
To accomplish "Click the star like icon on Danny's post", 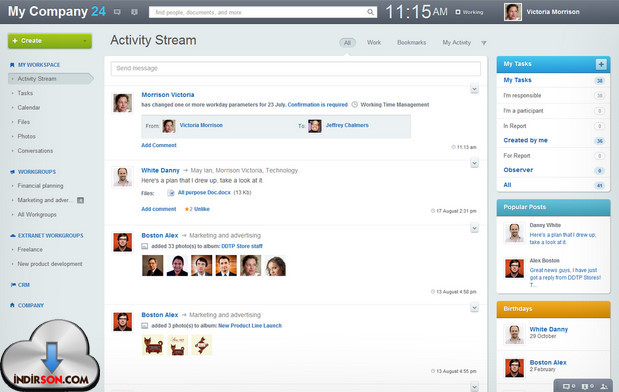I will [187, 209].
